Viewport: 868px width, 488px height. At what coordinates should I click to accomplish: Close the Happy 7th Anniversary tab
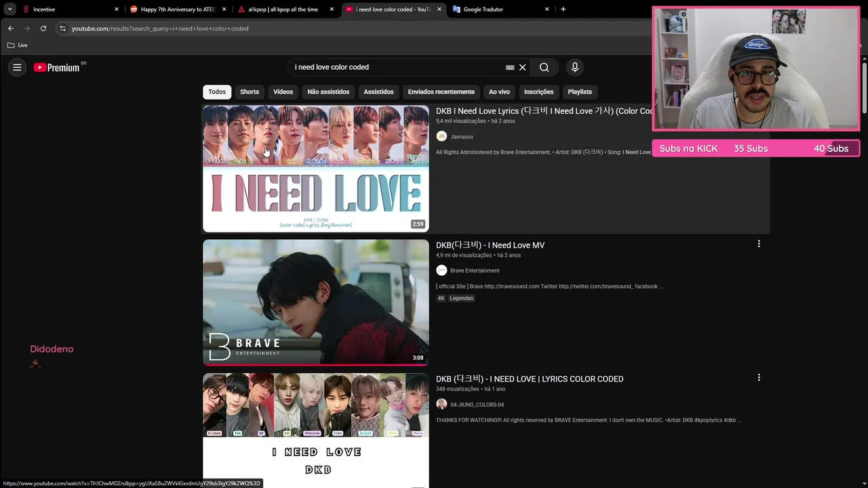pos(224,9)
